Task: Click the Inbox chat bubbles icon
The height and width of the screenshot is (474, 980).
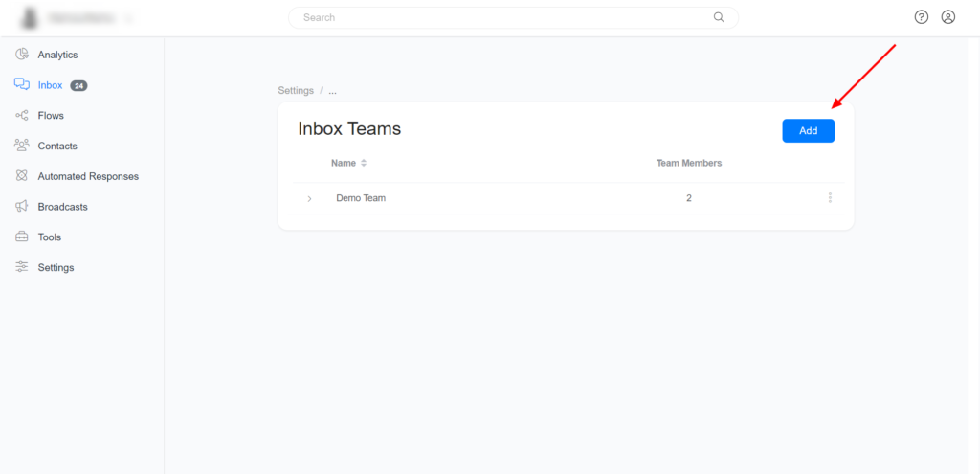Action: [22, 84]
